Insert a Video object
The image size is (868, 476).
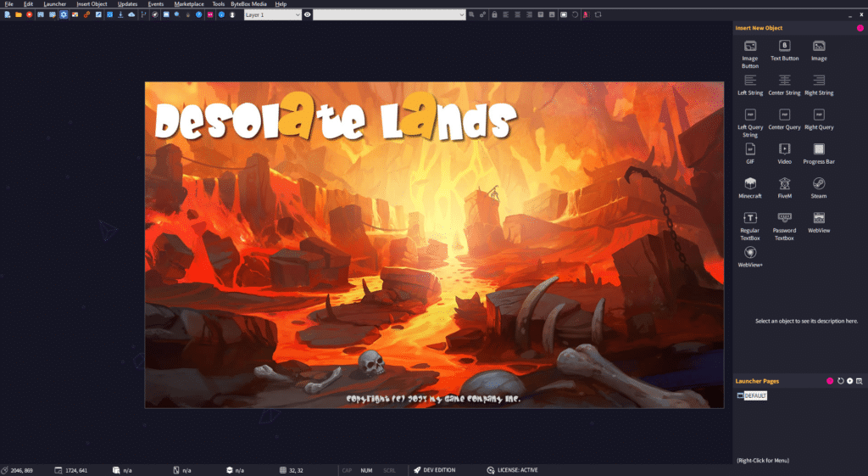[784, 154]
